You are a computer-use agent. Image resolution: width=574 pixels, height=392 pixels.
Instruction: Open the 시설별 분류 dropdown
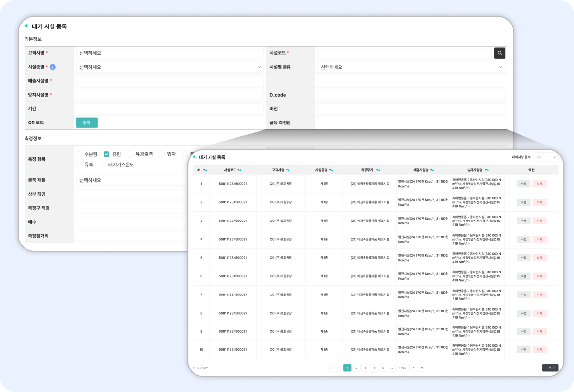pyautogui.click(x=411, y=67)
